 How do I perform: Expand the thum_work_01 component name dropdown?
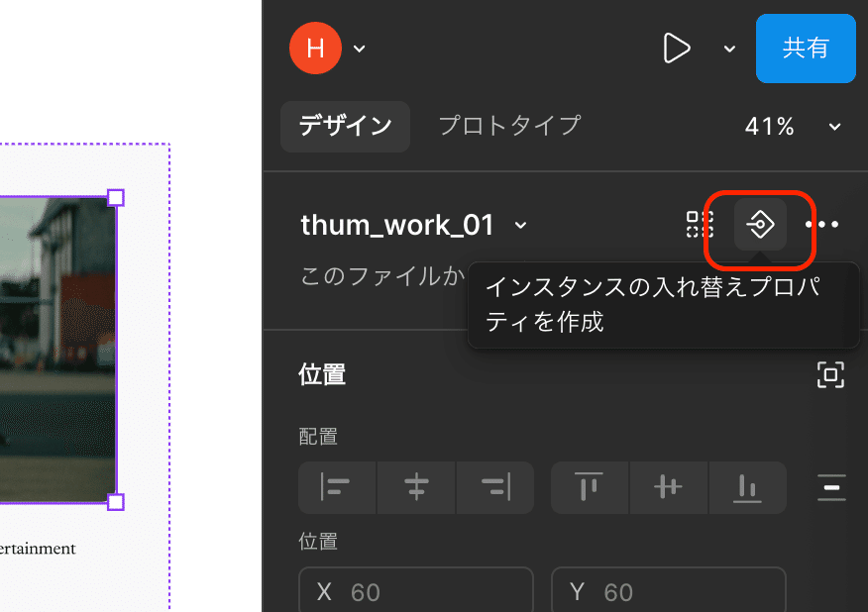pos(521,225)
